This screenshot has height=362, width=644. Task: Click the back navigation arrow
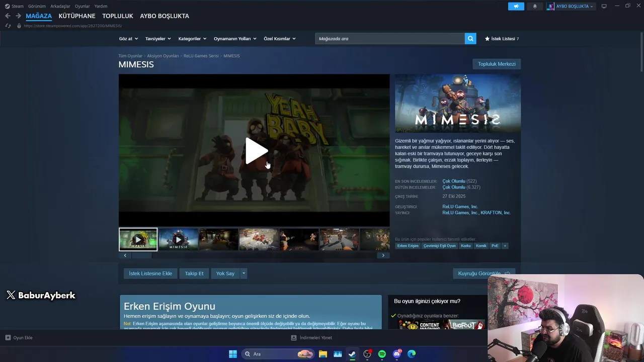tap(8, 16)
